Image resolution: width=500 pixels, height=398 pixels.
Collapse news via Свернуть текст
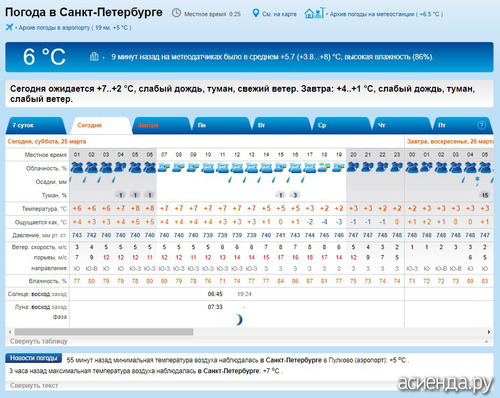click(x=34, y=386)
